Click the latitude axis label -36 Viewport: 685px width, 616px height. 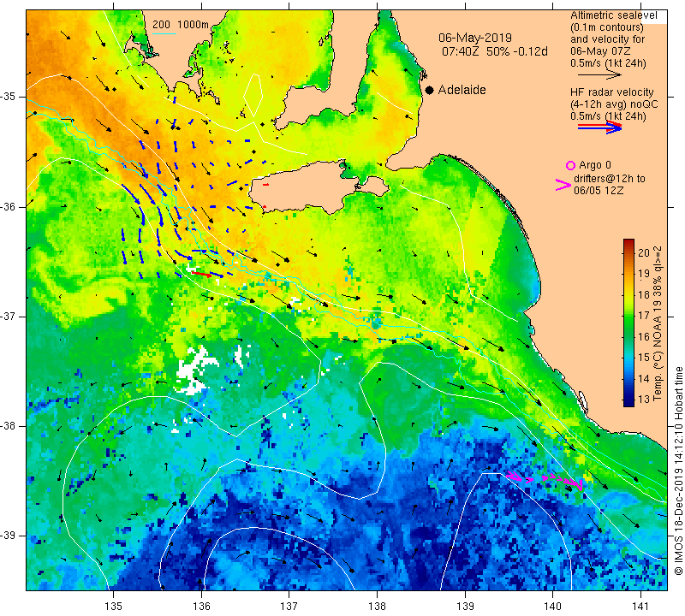click(x=7, y=206)
